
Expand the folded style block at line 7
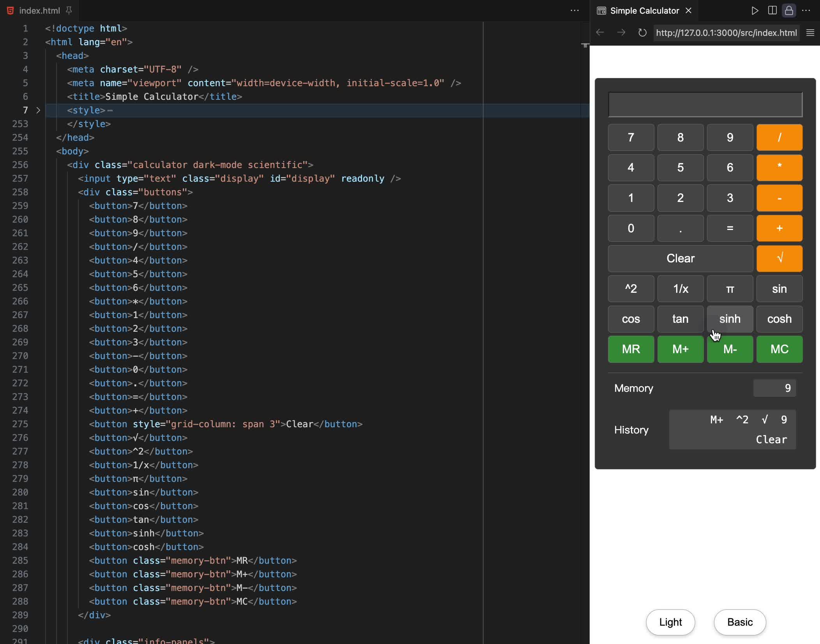(x=38, y=110)
